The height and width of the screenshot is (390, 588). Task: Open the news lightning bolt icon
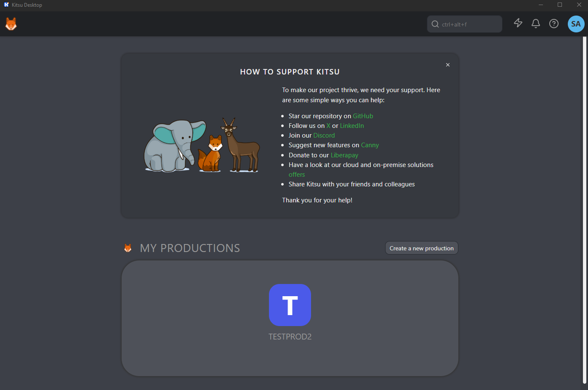point(518,23)
